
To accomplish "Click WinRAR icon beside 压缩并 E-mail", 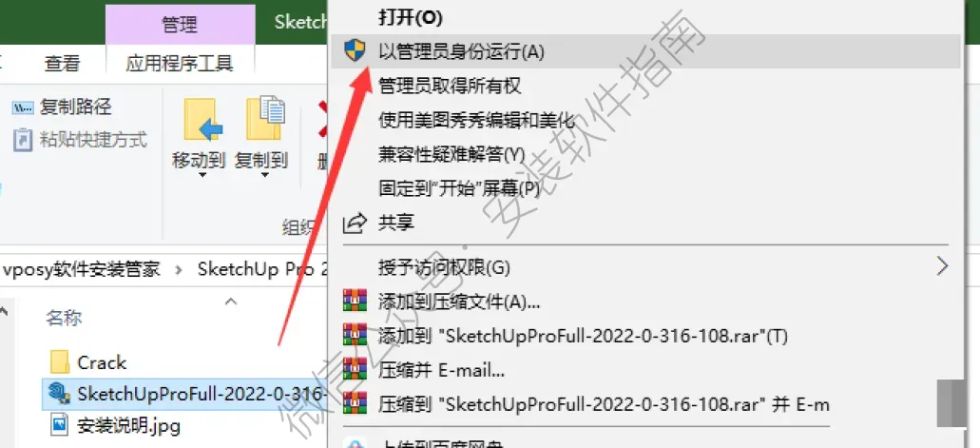I will point(355,370).
